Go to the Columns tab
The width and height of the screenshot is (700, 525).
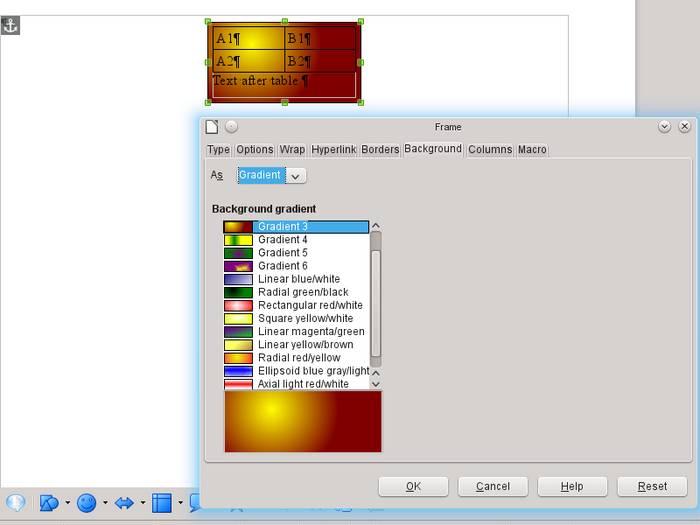[x=490, y=150]
